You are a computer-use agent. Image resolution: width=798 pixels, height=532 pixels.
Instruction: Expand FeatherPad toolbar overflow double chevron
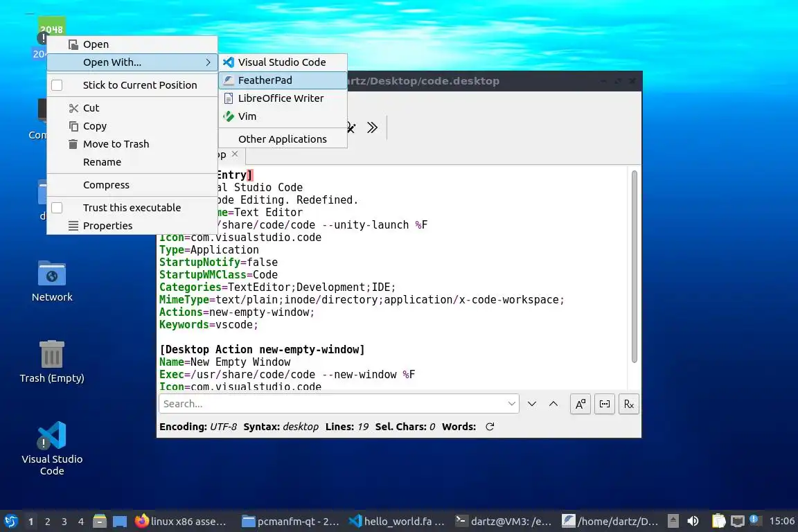[373, 127]
